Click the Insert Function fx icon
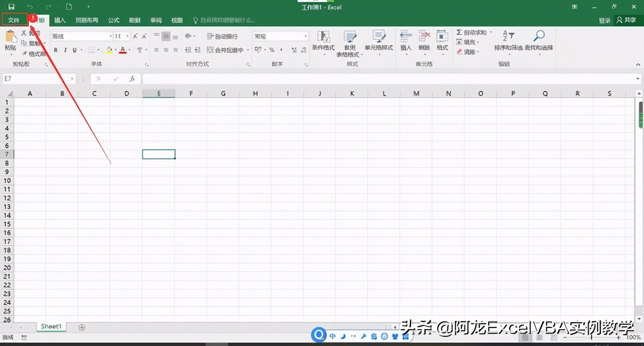The image size is (644, 346). (x=132, y=79)
